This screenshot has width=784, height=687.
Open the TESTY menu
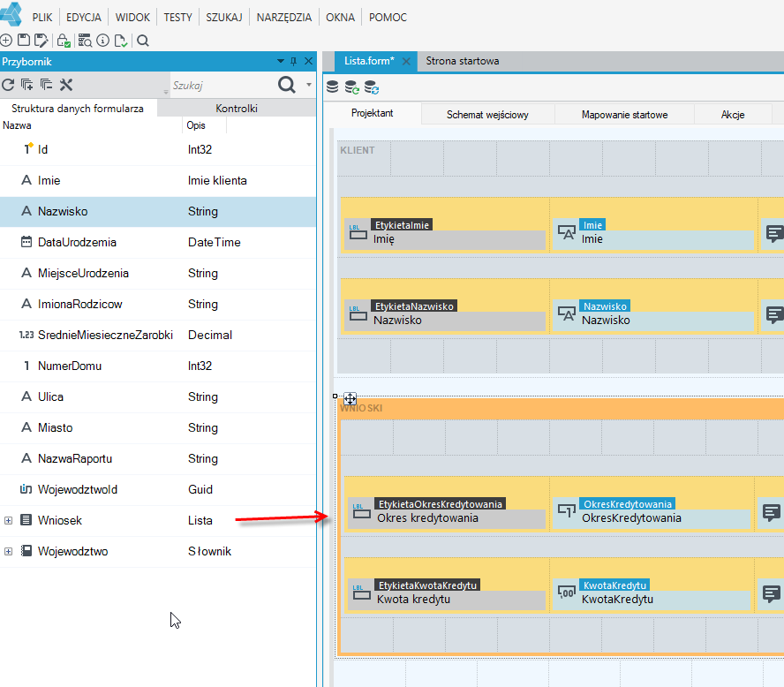point(178,18)
